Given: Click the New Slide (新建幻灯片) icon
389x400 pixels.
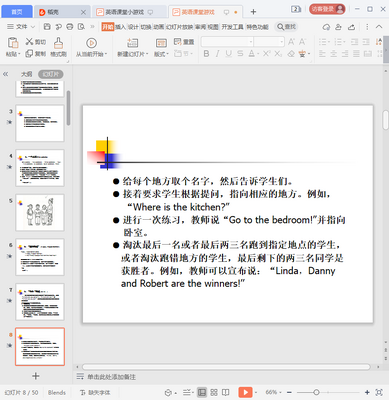Looking at the screenshot, I should pos(132,43).
